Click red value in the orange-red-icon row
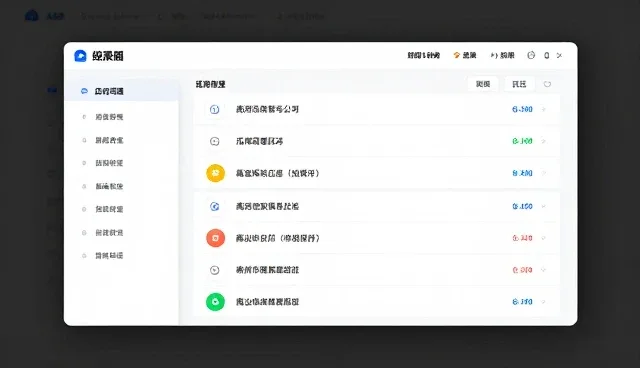The width and height of the screenshot is (640, 368). [x=522, y=238]
